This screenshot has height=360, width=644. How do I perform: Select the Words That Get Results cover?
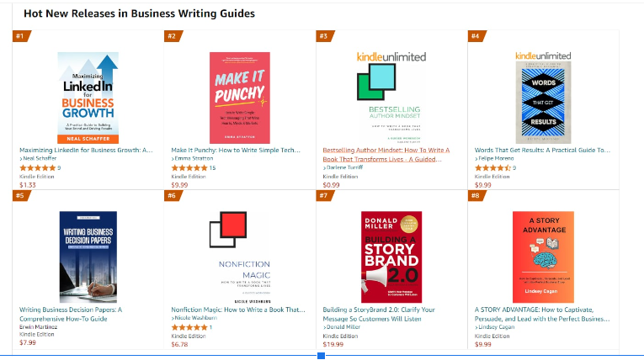pyautogui.click(x=543, y=95)
